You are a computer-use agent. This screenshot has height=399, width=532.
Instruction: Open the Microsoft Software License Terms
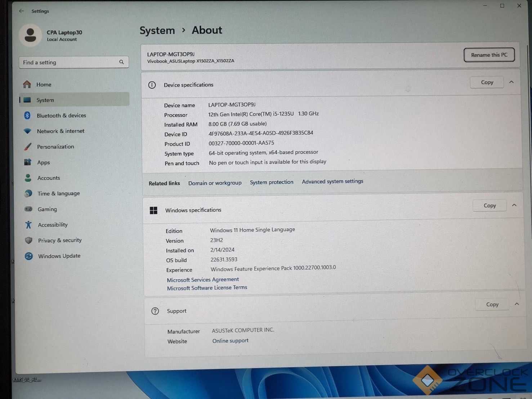click(207, 288)
